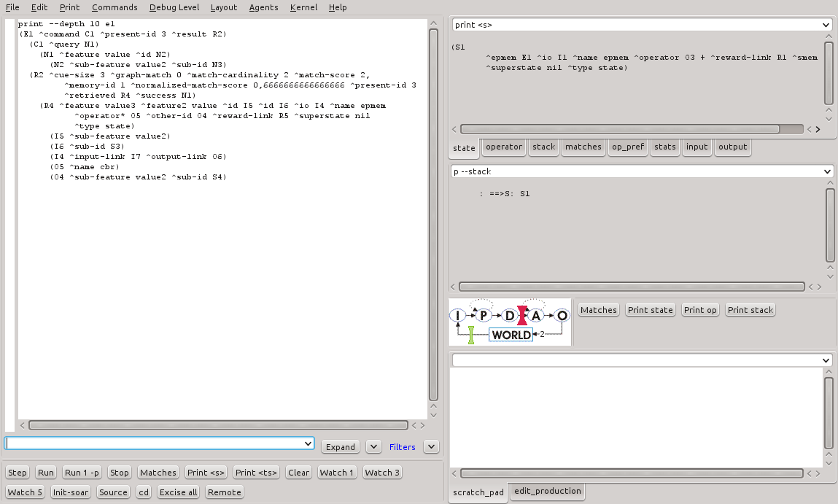Open the Agents menu
The image size is (838, 504).
point(263,7)
